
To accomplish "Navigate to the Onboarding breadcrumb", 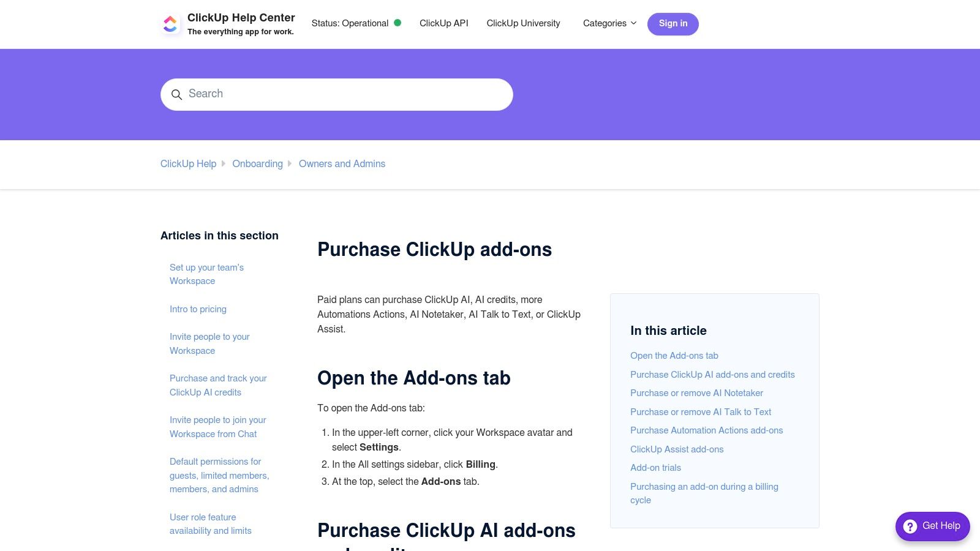I will coord(258,164).
